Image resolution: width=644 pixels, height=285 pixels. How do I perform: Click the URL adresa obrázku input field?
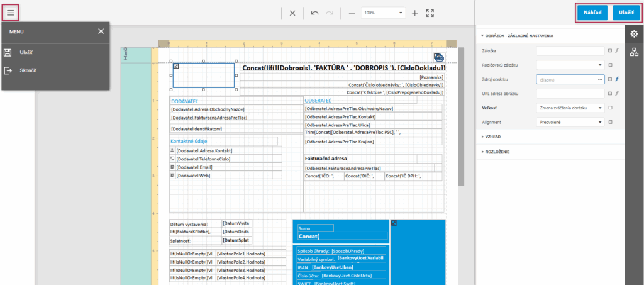pyautogui.click(x=570, y=94)
